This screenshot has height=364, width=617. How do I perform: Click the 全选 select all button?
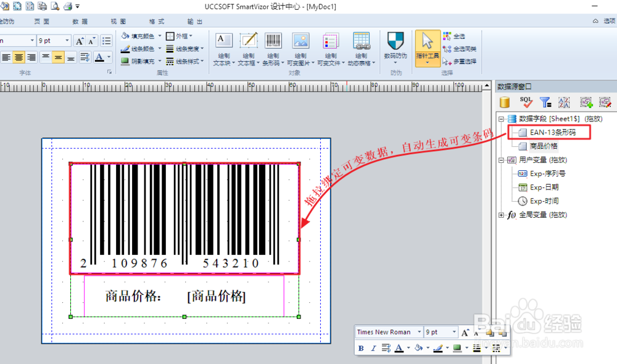(454, 36)
